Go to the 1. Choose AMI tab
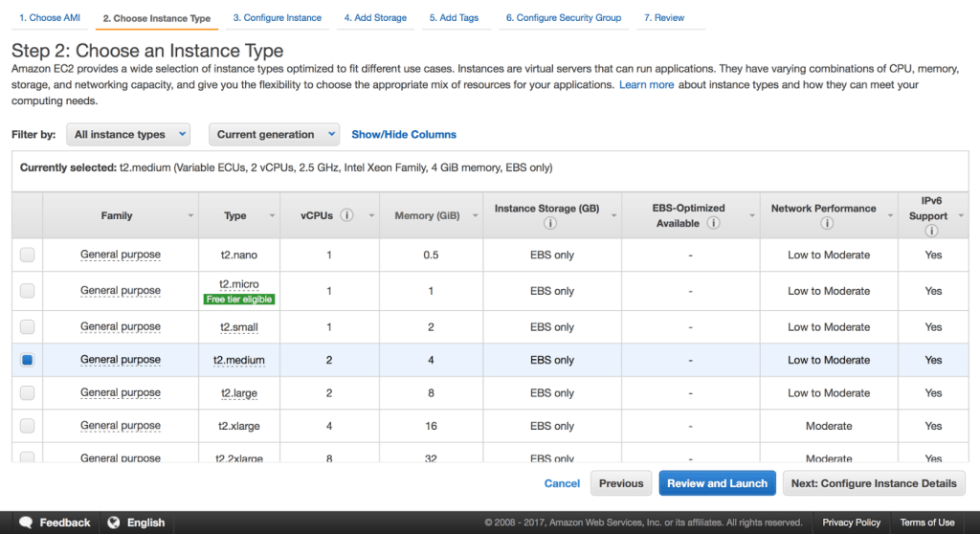 [50, 17]
